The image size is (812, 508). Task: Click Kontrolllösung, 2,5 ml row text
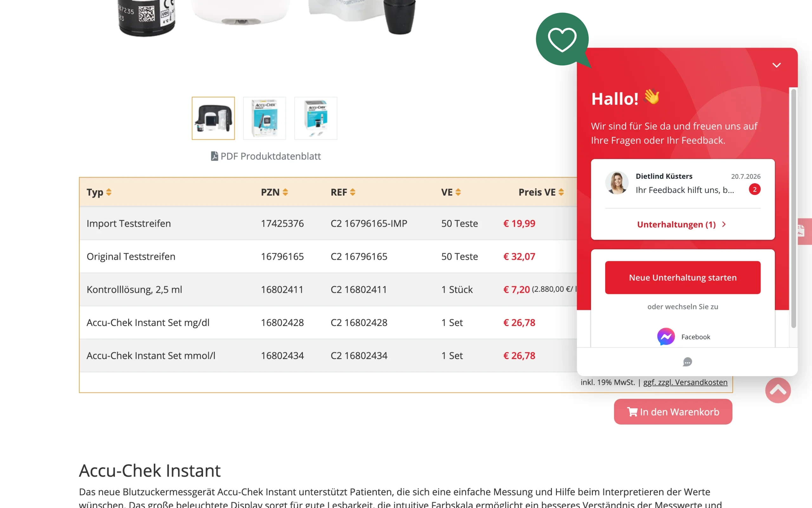[x=134, y=290]
